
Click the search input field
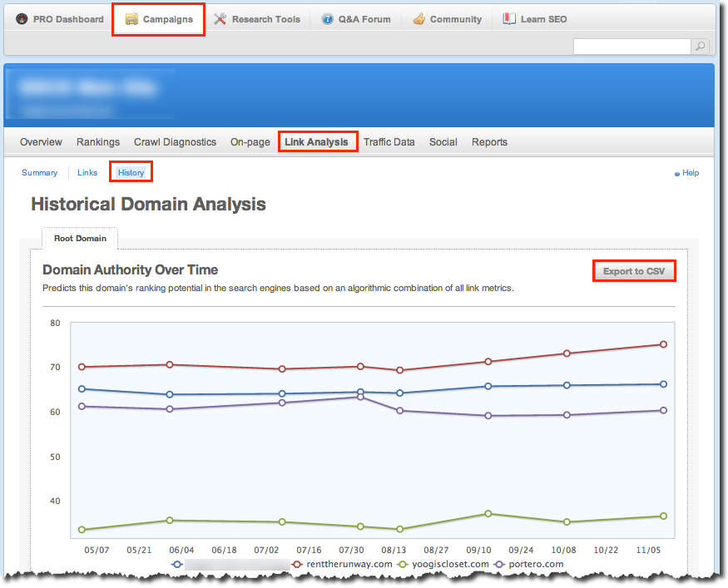tap(632, 47)
